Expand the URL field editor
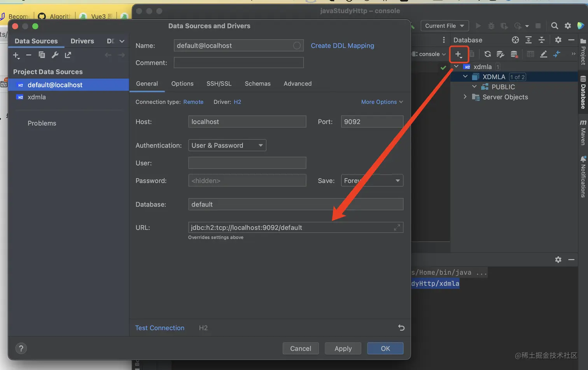The height and width of the screenshot is (370, 588). (397, 228)
